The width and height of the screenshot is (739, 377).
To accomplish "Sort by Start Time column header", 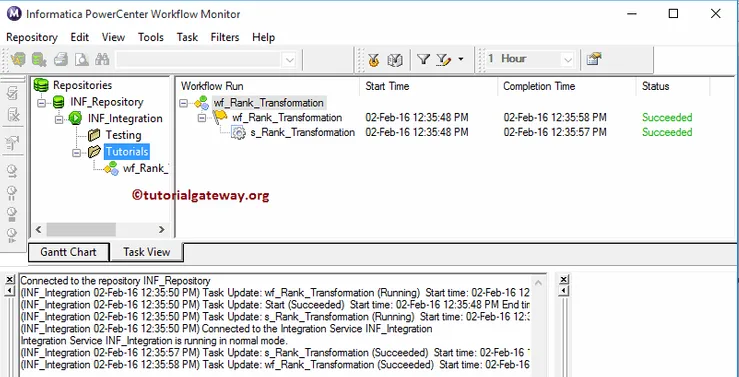I will pos(428,86).
